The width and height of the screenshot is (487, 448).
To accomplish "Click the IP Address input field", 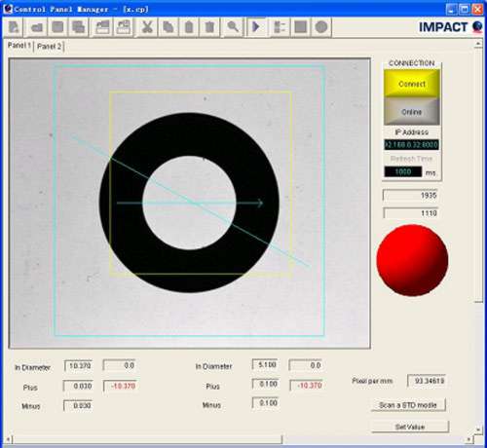I will pos(411,144).
